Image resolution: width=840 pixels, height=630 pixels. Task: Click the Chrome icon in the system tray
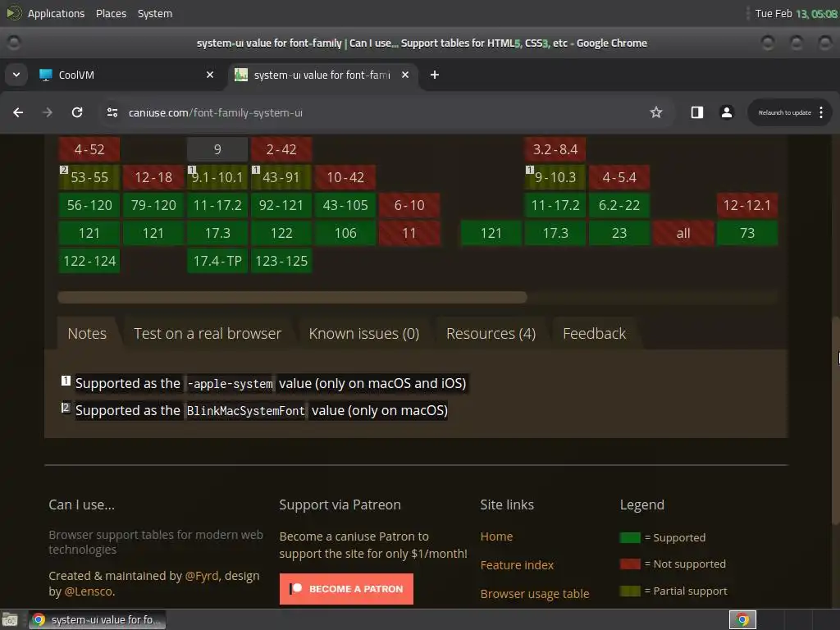pos(742,620)
